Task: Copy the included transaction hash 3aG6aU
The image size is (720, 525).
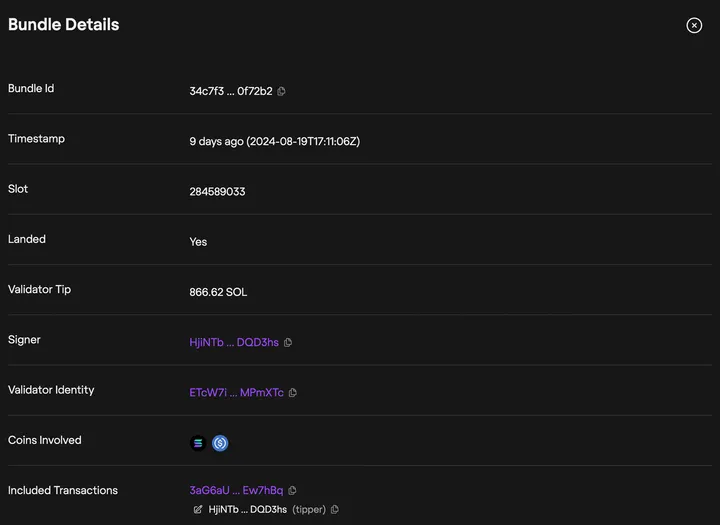Action: [x=292, y=491]
